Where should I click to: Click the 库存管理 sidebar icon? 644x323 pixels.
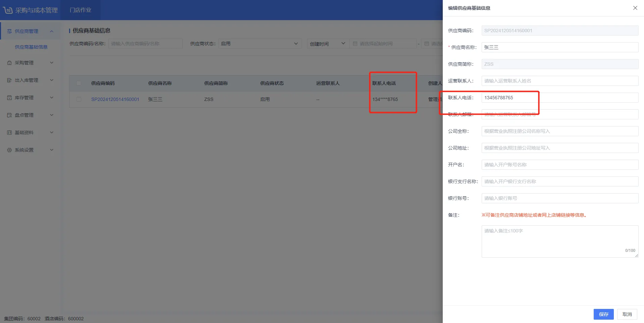(x=9, y=98)
